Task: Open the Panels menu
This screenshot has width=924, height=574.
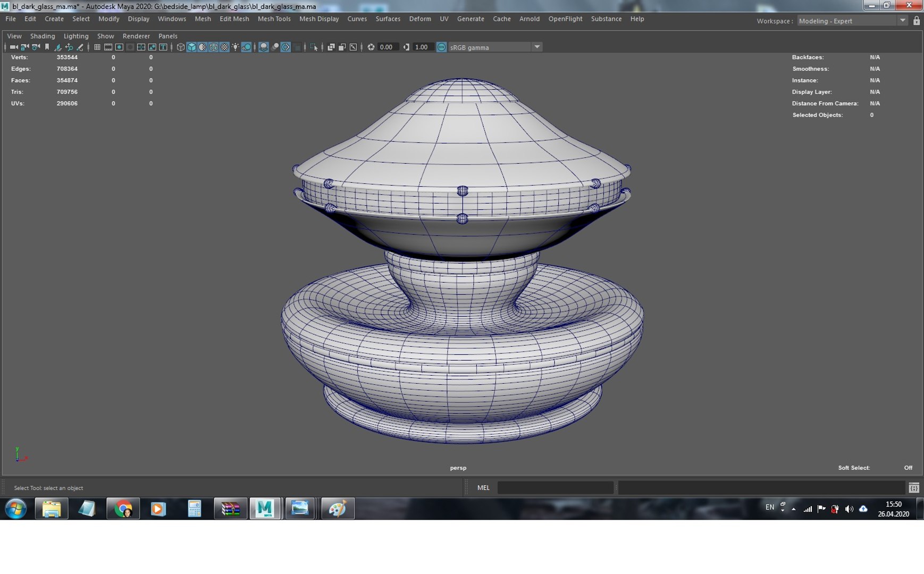Action: (168, 36)
